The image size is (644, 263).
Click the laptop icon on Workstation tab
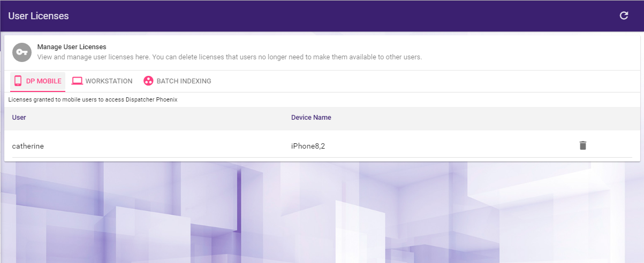click(x=77, y=81)
